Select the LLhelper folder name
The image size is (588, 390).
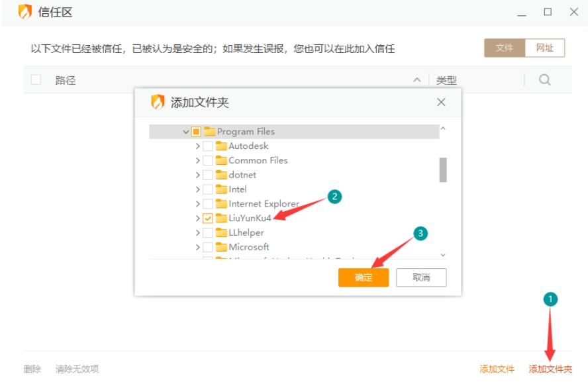(246, 232)
